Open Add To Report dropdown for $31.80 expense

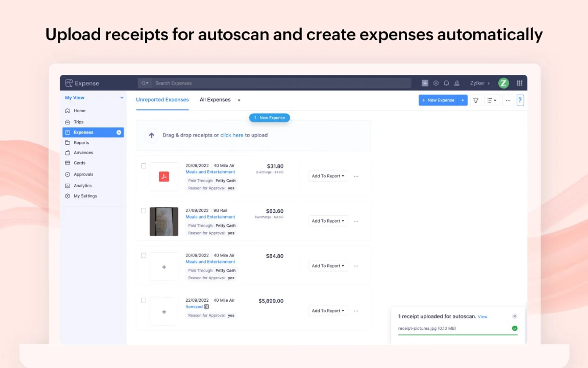(x=328, y=176)
